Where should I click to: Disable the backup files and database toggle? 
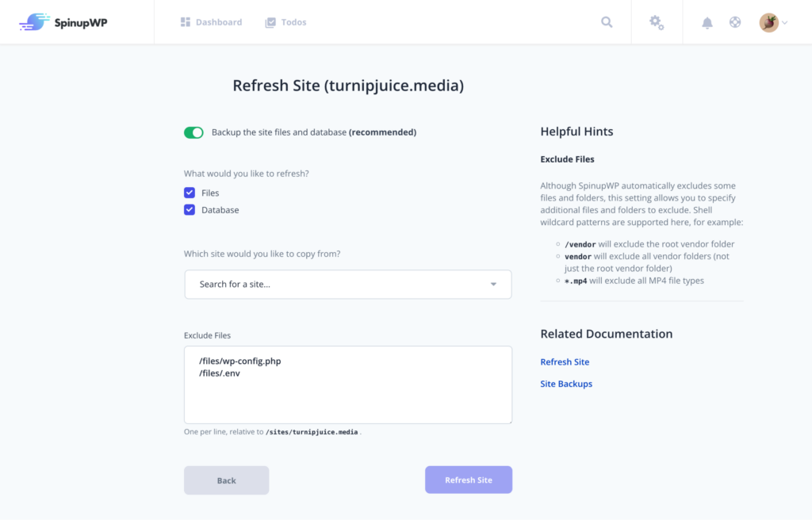coord(193,132)
